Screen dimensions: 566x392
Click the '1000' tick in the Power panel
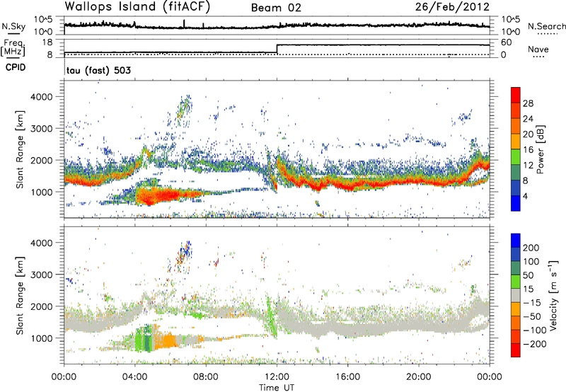[41, 192]
